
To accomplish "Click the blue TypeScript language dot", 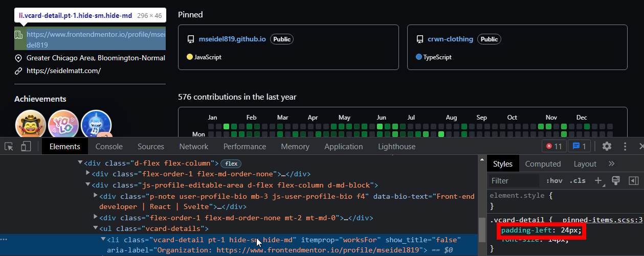I will (x=419, y=57).
